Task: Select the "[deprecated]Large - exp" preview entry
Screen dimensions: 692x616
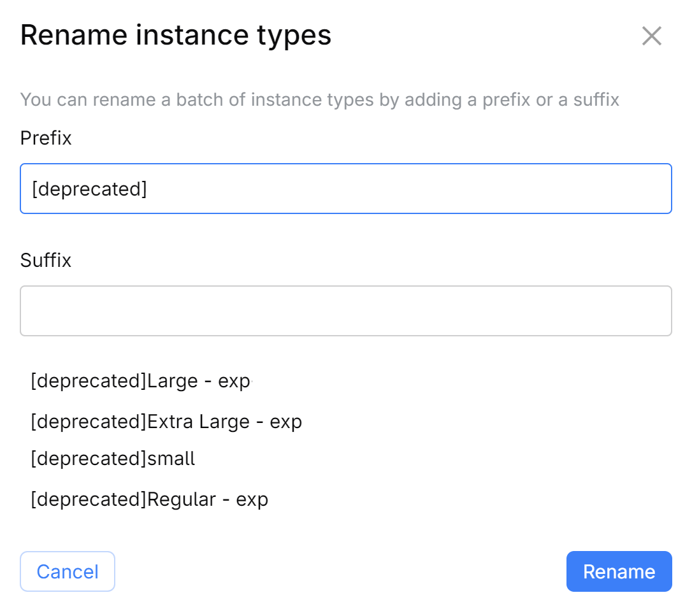Action: coord(141,380)
